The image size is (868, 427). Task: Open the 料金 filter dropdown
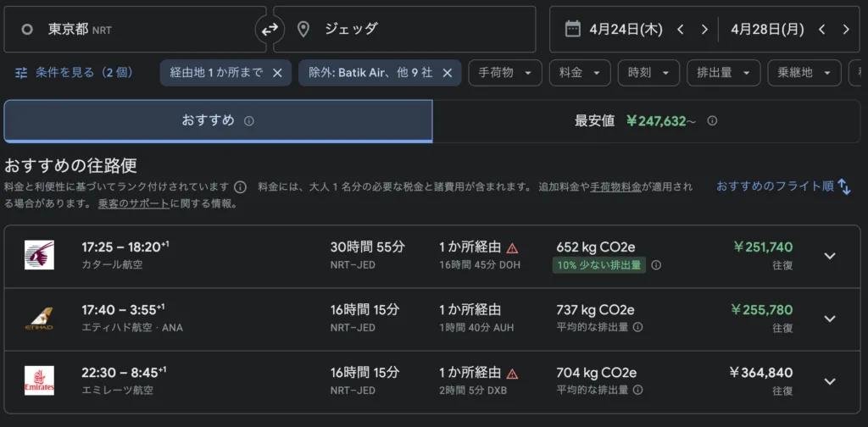pos(579,73)
